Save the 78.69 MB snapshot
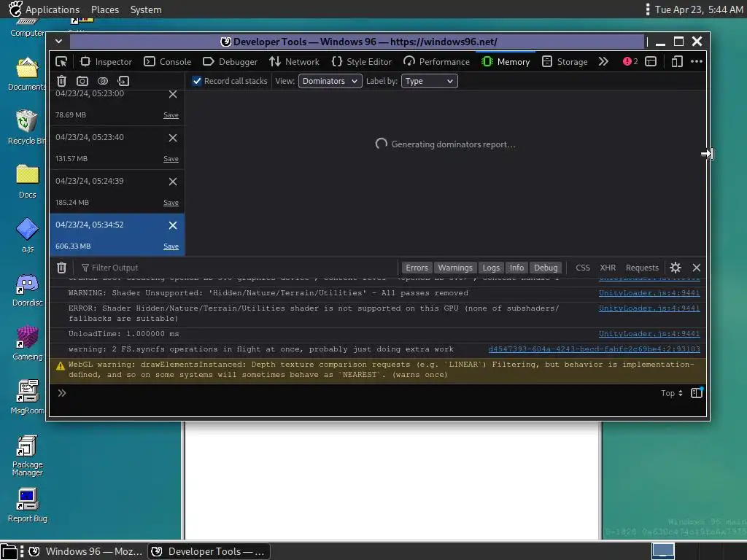 click(171, 115)
